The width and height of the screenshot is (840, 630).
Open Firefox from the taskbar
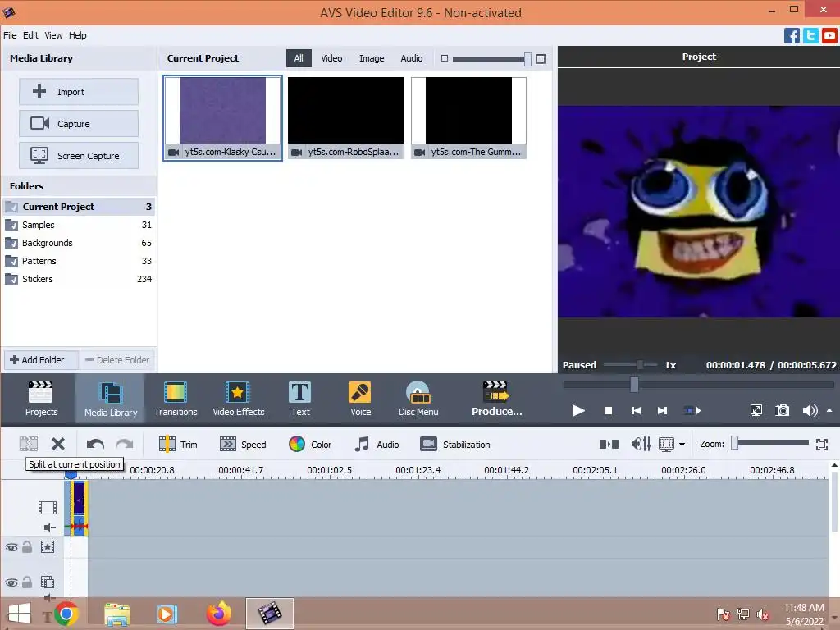pos(218,614)
